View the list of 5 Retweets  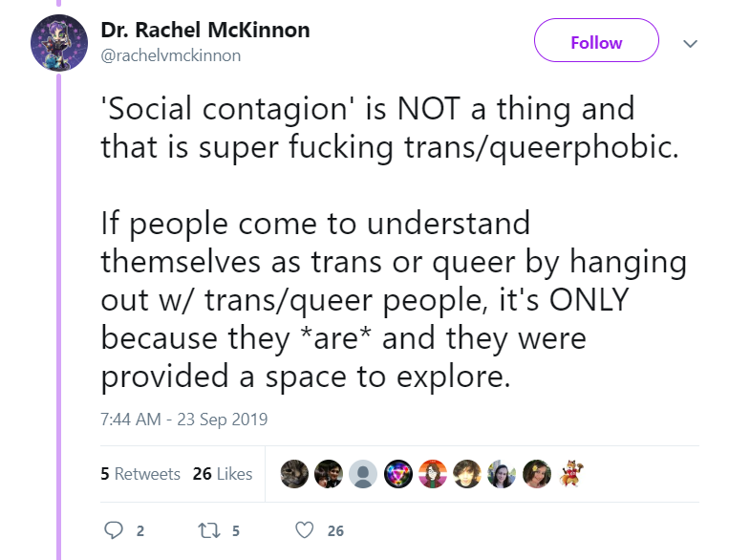140,474
